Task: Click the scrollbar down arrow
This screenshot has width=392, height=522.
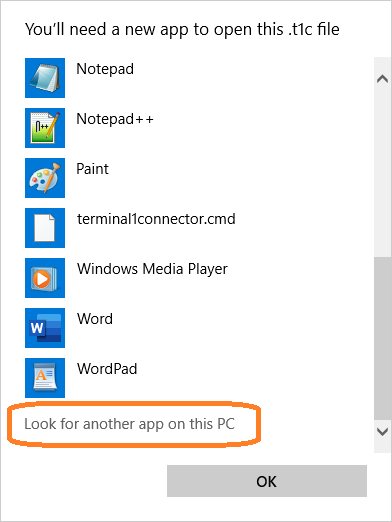Action: (382, 432)
